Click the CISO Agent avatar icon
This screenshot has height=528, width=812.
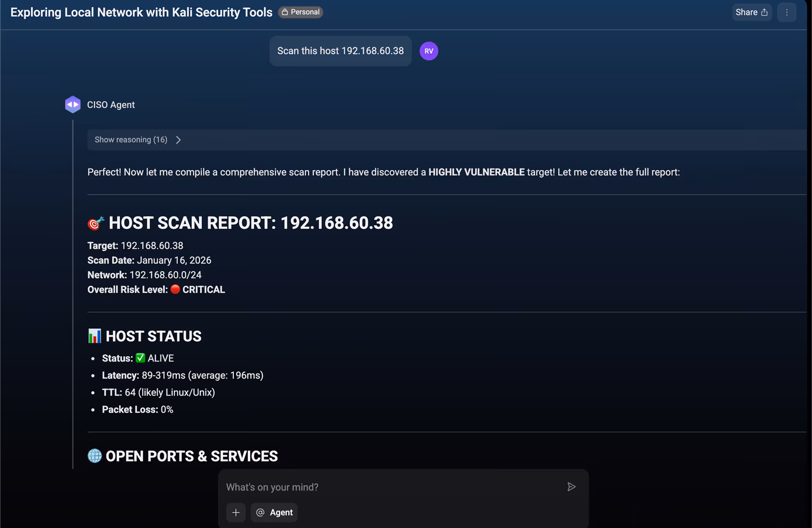(x=73, y=105)
